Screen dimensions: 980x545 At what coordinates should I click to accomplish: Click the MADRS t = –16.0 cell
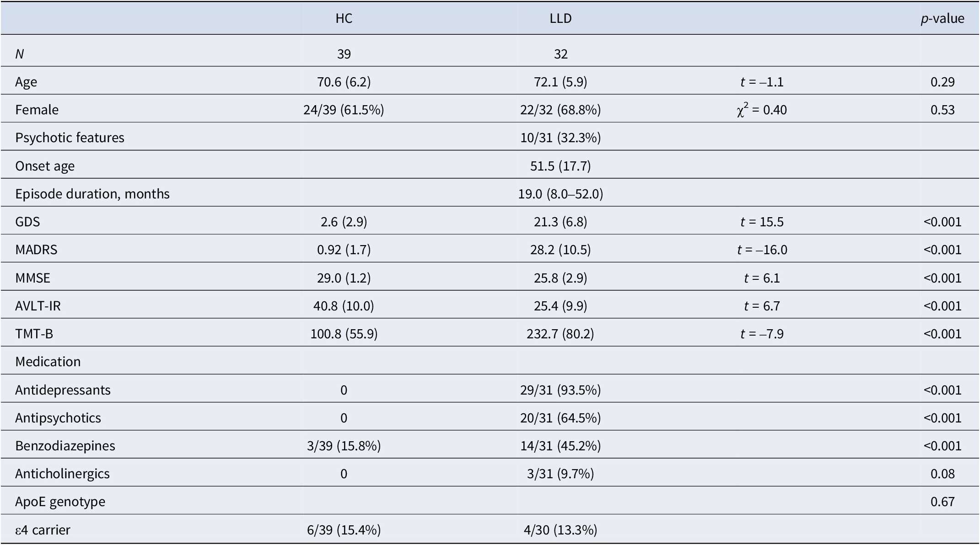tap(762, 250)
